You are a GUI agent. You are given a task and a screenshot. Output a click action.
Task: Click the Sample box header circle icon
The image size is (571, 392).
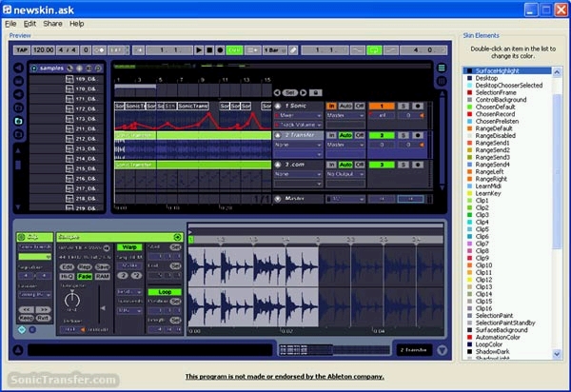click(x=177, y=237)
